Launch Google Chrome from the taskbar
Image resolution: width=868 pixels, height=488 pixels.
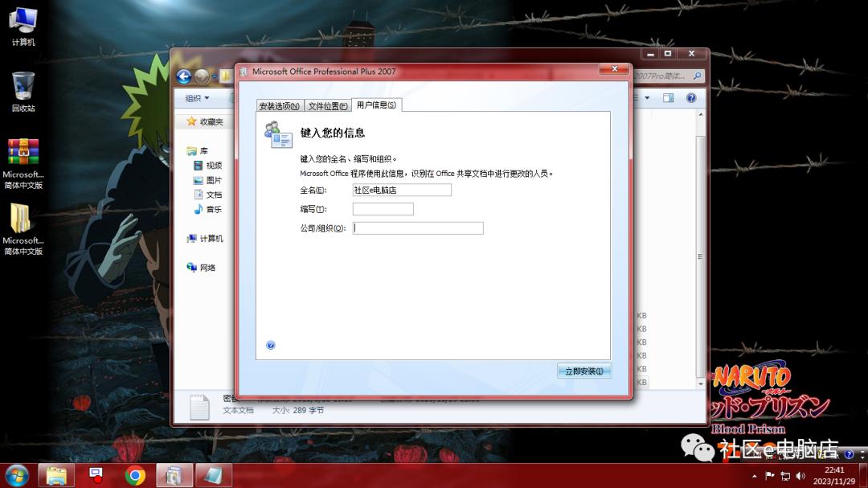coord(135,476)
